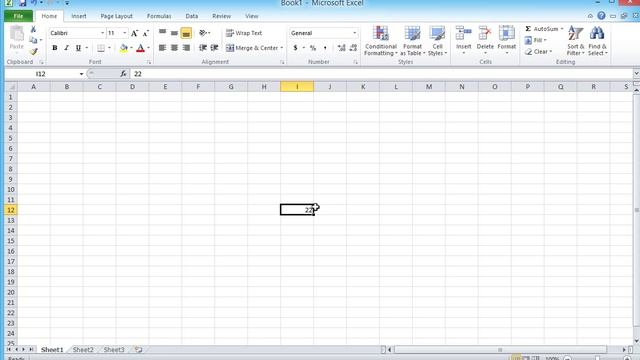
Task: Click the Center alignment icon
Action: tap(174, 48)
